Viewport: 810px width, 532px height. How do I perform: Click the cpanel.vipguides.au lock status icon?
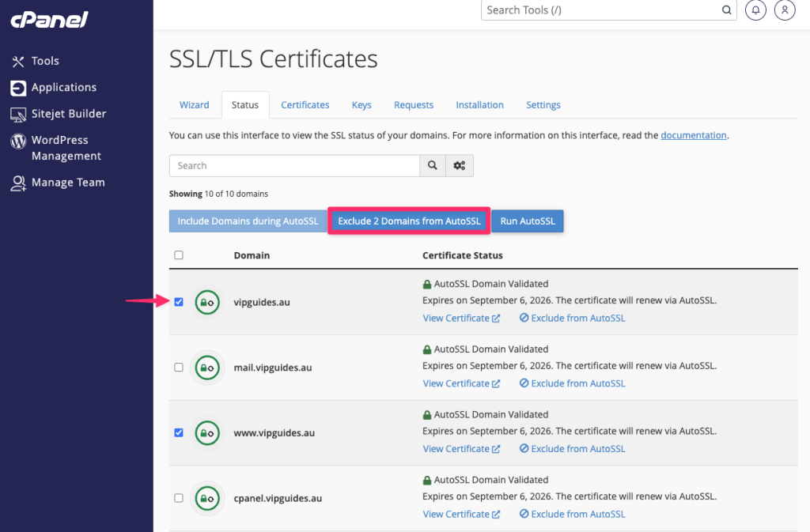[x=207, y=498]
